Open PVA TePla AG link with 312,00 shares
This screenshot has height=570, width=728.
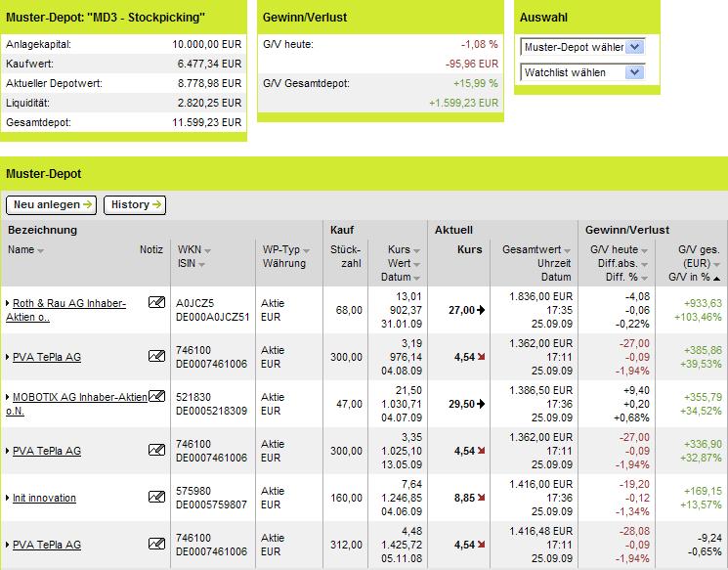pyautogui.click(x=47, y=545)
